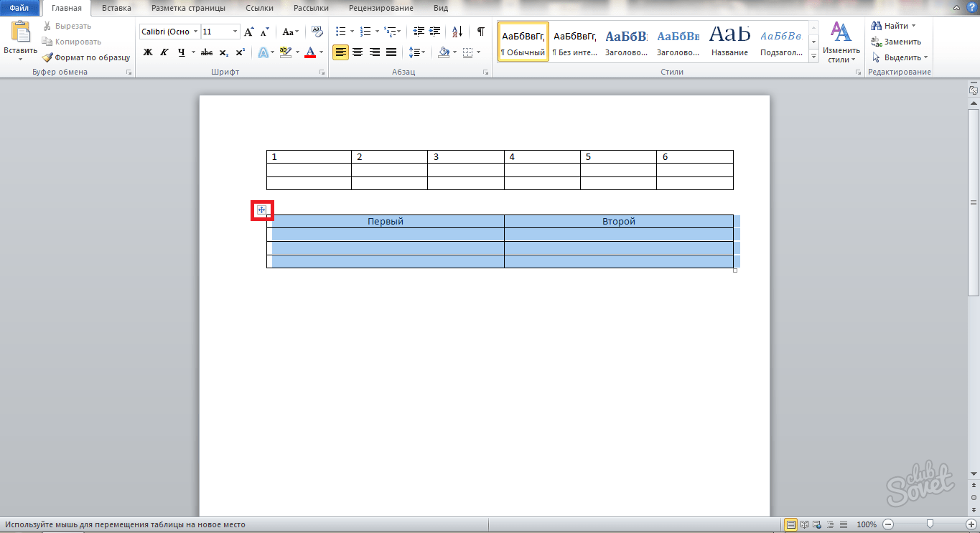Open the font size dropdown
Viewport: 980px width, 533px height.
click(x=235, y=32)
